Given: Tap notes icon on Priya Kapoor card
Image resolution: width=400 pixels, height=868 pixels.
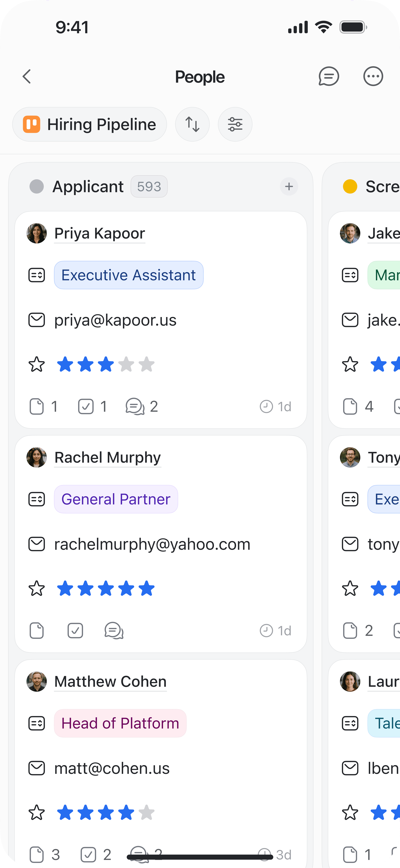Looking at the screenshot, I should [37, 406].
